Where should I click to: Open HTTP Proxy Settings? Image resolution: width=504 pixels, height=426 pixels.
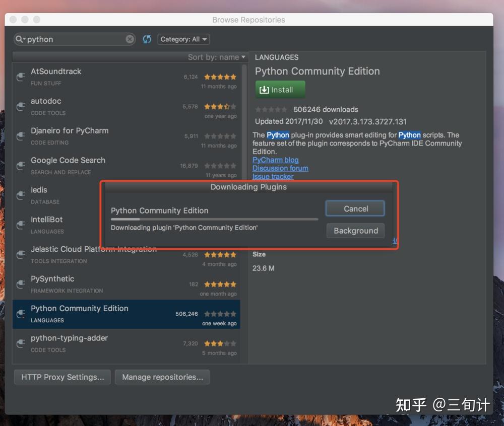[x=62, y=377]
